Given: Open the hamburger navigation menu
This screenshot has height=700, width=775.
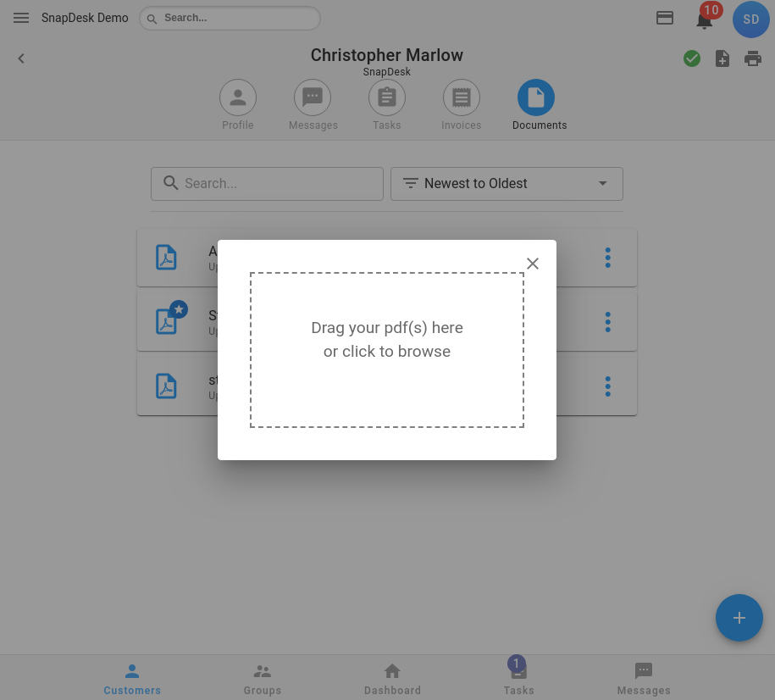Looking at the screenshot, I should pos(21,18).
